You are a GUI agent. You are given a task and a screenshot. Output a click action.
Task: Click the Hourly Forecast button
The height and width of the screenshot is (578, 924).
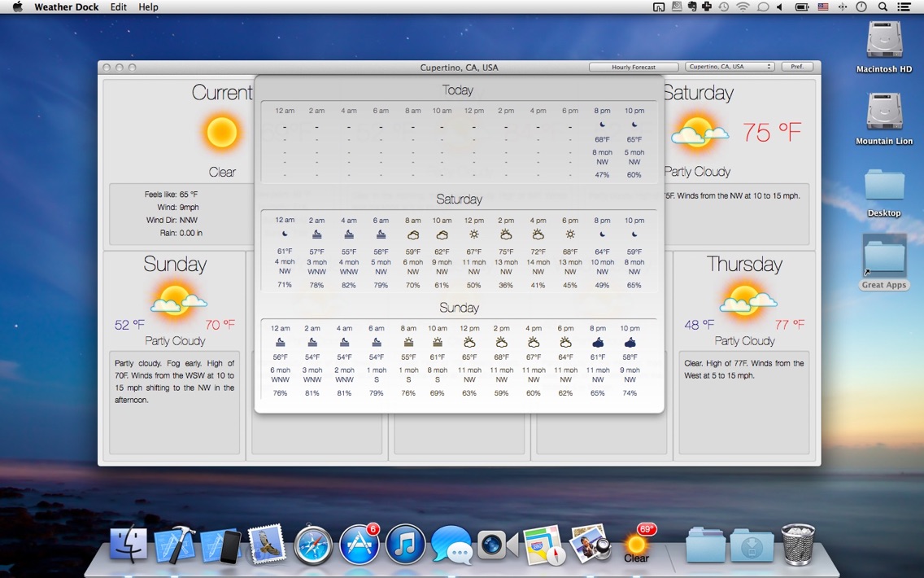tap(634, 67)
